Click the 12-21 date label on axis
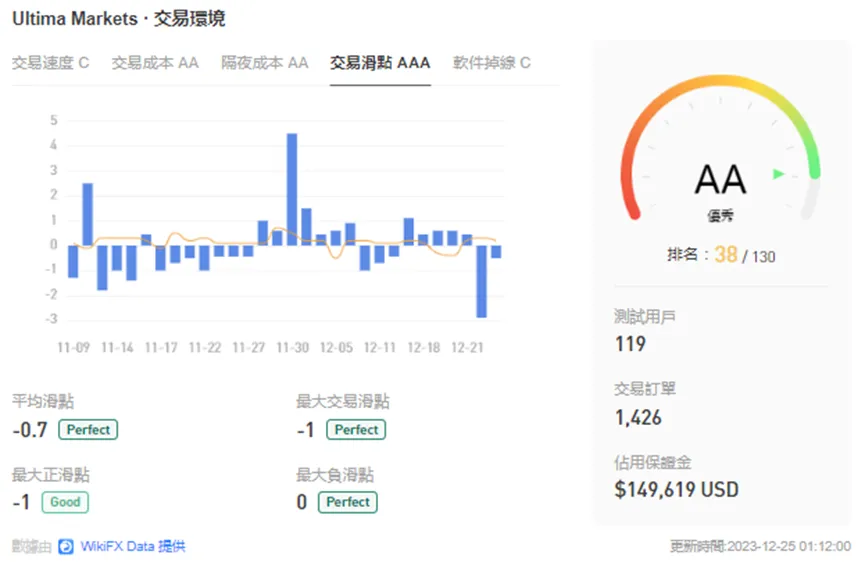The width and height of the screenshot is (865, 562). 467,347
